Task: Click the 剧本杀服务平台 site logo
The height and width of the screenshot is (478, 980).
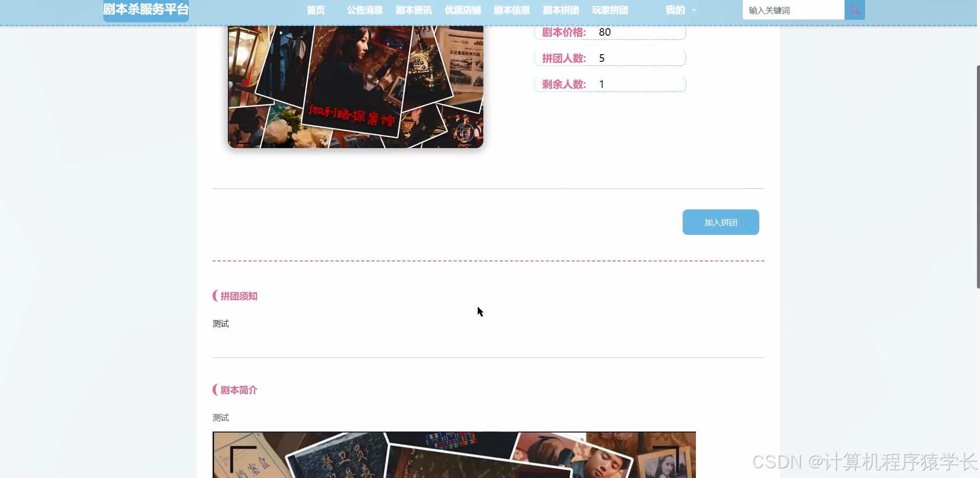Action: point(146,10)
